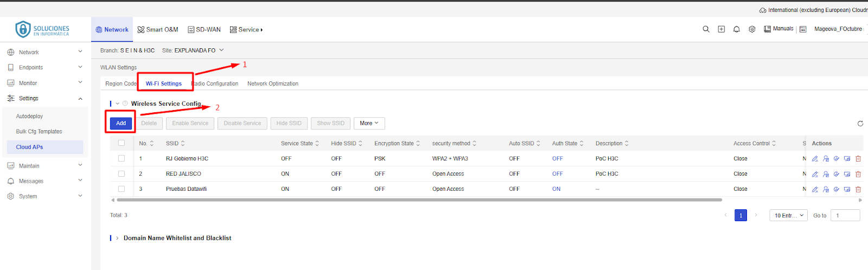
Task: Click the horizontal table scrollbar
Action: coord(419,200)
